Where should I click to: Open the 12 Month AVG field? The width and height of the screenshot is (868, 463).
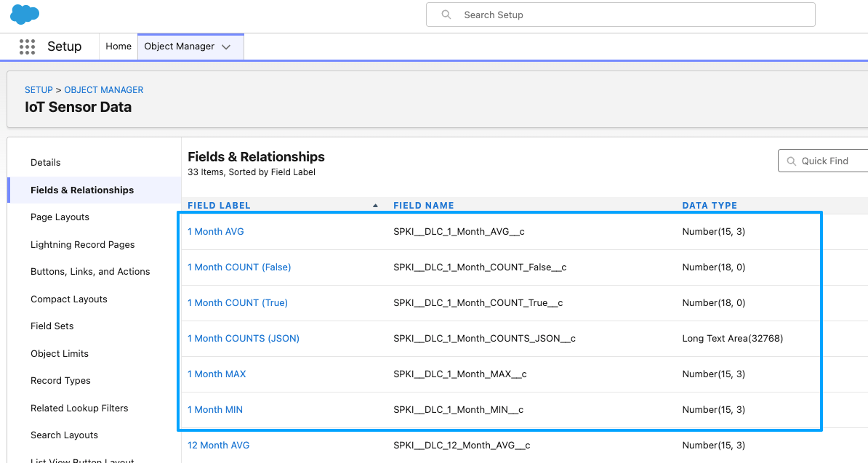(218, 446)
